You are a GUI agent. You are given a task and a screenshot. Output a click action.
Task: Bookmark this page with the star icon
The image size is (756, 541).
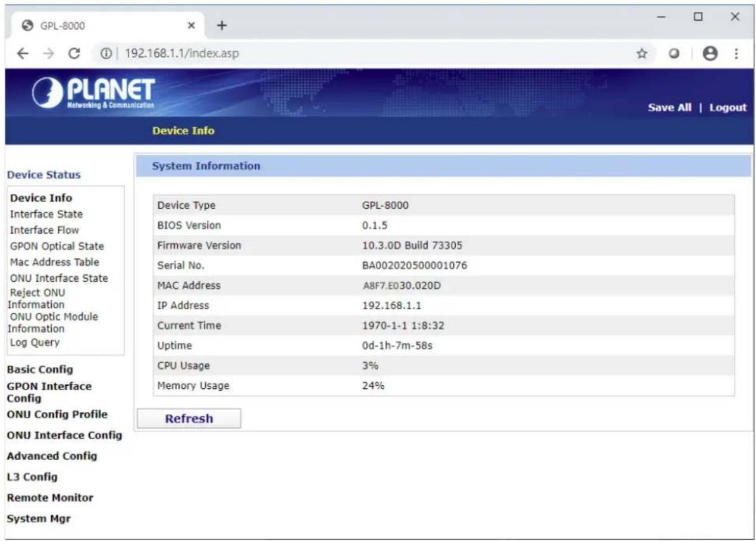642,53
